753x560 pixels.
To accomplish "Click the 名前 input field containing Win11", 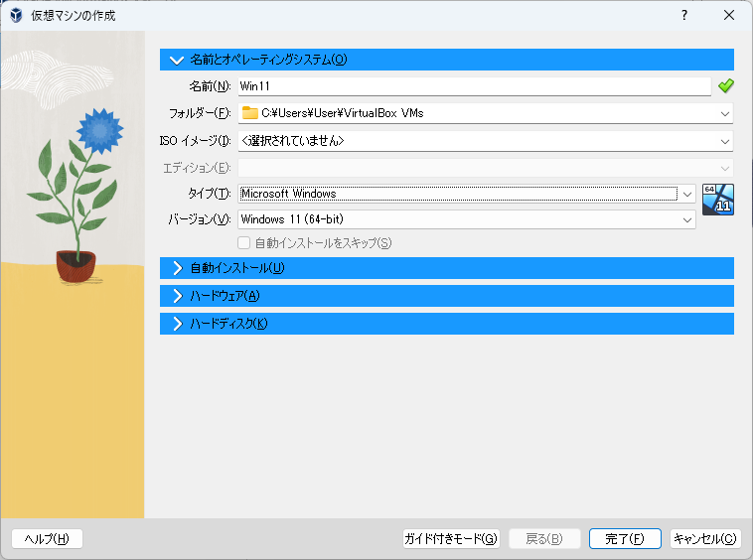I will [x=475, y=86].
